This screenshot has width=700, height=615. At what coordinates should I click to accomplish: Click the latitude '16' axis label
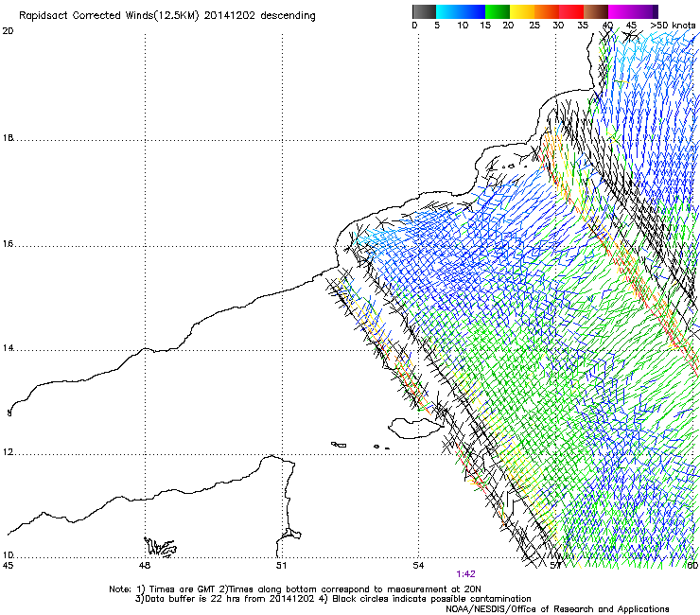tap(8, 244)
